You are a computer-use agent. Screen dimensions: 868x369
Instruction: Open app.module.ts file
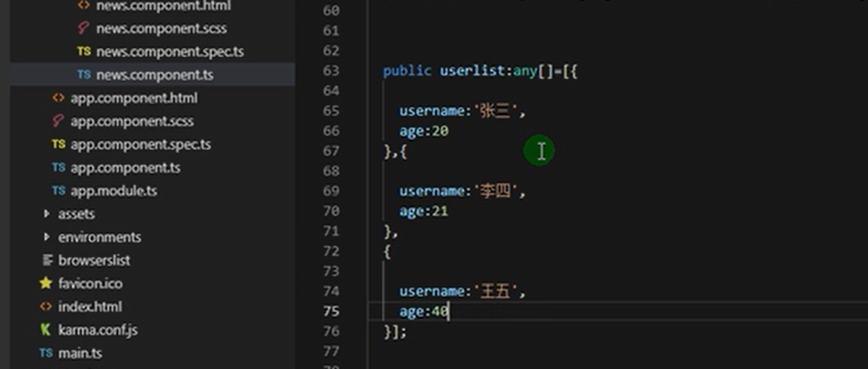coord(113,190)
